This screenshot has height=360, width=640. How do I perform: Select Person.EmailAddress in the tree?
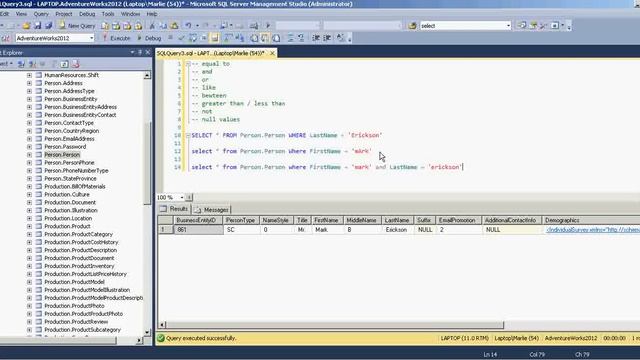click(x=69, y=139)
